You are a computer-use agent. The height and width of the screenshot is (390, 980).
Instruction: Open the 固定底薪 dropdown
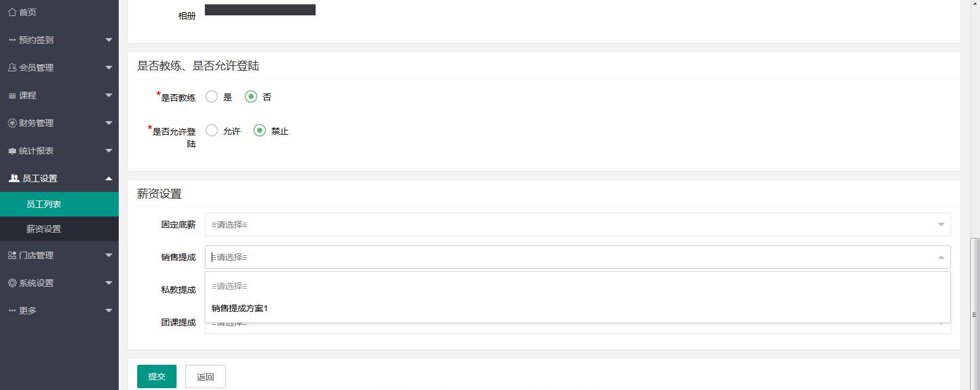(578, 225)
